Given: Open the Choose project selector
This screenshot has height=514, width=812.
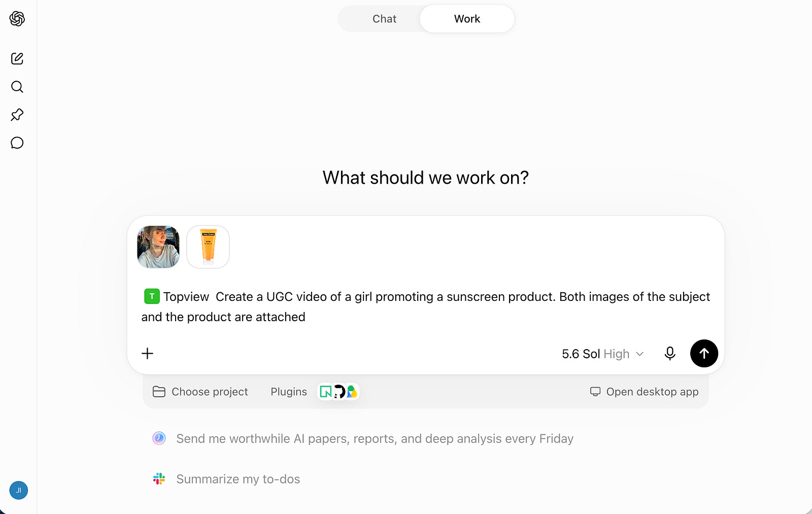Looking at the screenshot, I should pyautogui.click(x=200, y=392).
